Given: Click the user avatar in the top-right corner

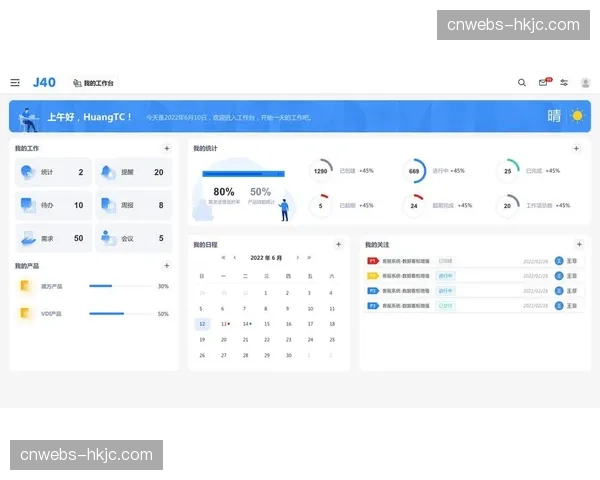Looking at the screenshot, I should (585, 83).
